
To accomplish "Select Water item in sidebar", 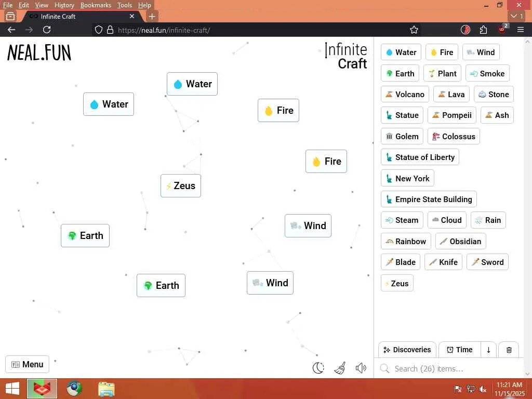I will click(x=401, y=52).
